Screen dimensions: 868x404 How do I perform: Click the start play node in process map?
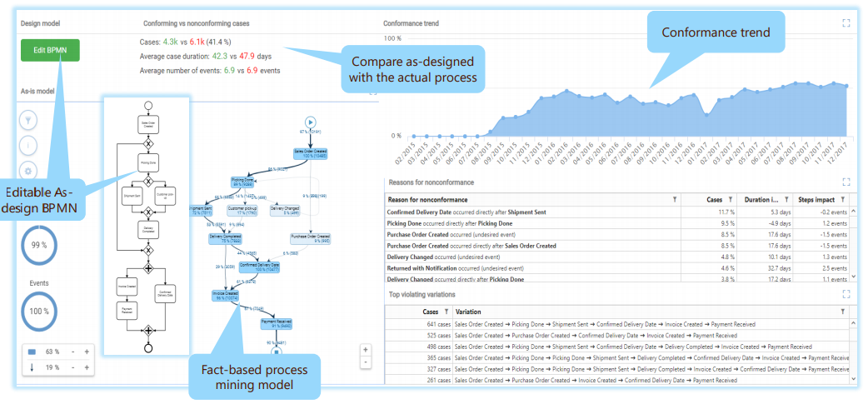point(310,122)
